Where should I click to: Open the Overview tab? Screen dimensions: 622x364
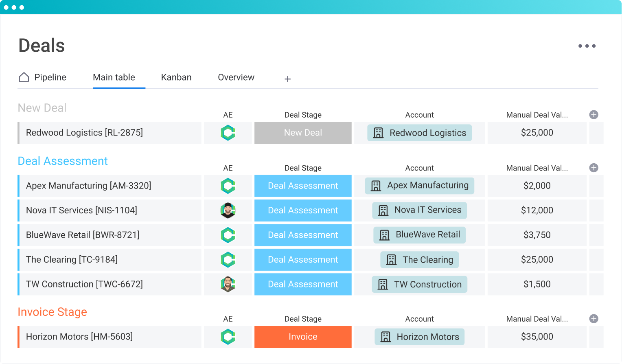pyautogui.click(x=236, y=77)
